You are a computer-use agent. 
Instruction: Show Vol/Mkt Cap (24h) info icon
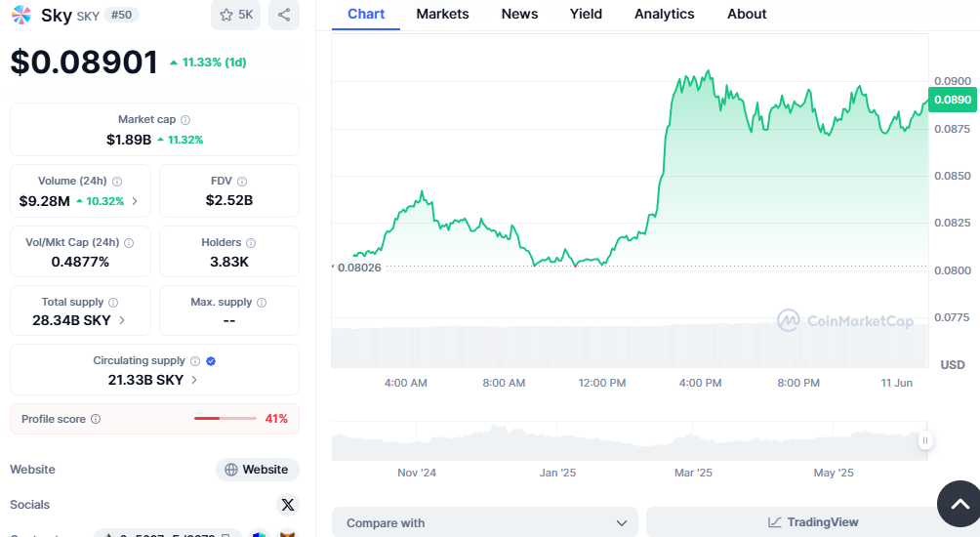(x=129, y=243)
